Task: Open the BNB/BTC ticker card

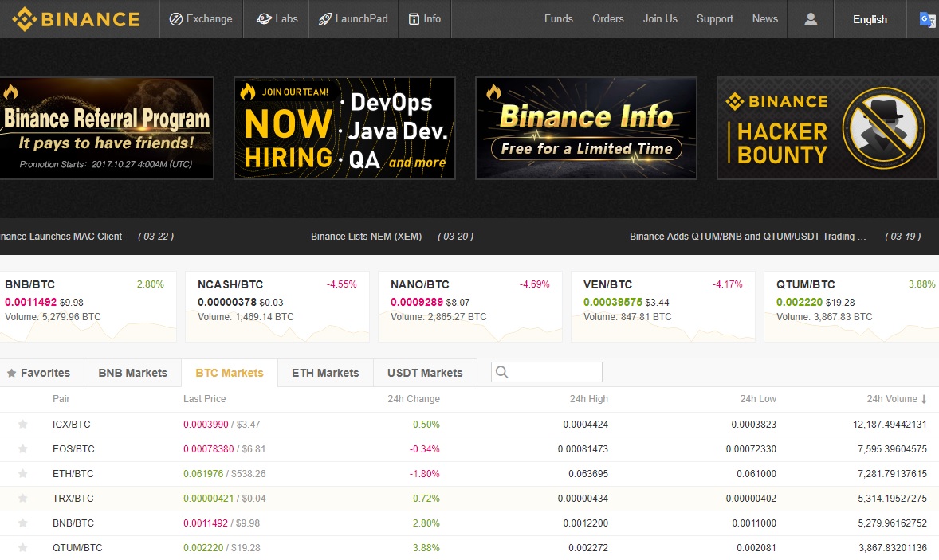Action: point(88,307)
